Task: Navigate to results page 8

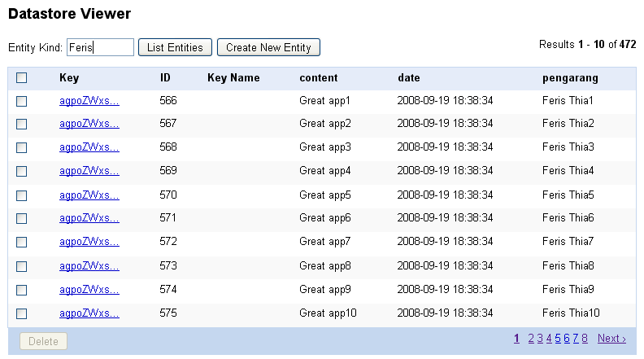Action: point(585,339)
